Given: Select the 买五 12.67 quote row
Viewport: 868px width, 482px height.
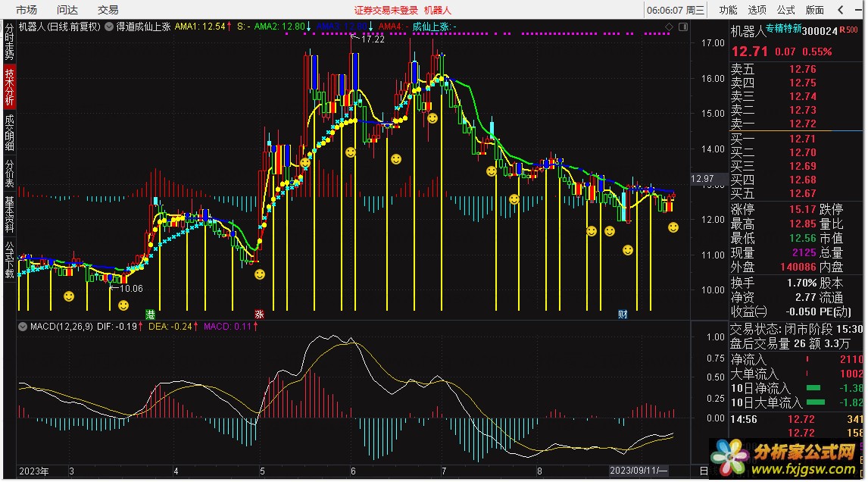Looking at the screenshot, I should pos(795,193).
